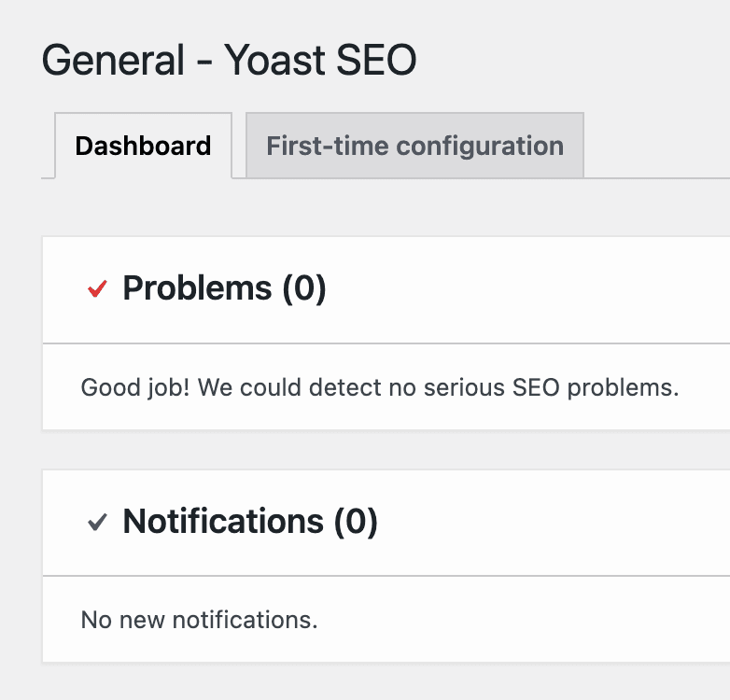This screenshot has width=730, height=700.
Task: Switch to the Dashboard tab
Action: [143, 147]
